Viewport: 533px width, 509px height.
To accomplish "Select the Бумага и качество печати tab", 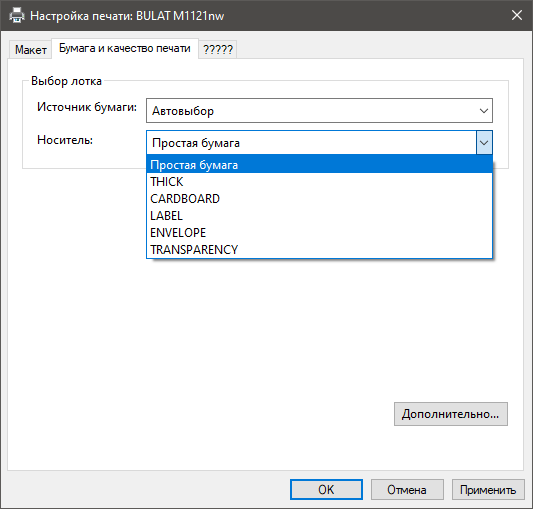I will [x=125, y=49].
